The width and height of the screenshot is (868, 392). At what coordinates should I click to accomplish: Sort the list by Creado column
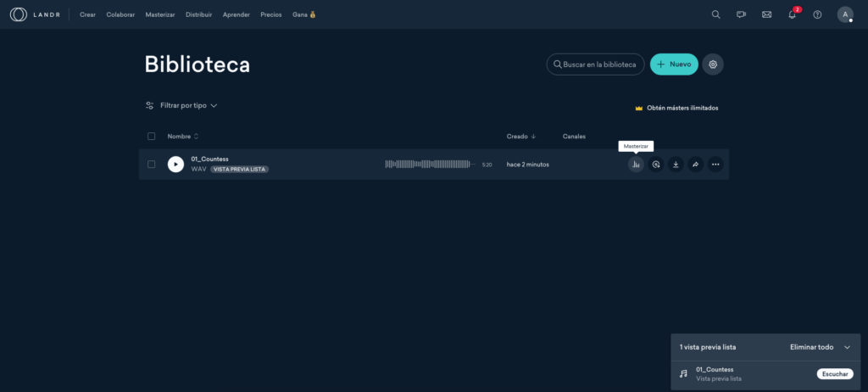pyautogui.click(x=516, y=137)
